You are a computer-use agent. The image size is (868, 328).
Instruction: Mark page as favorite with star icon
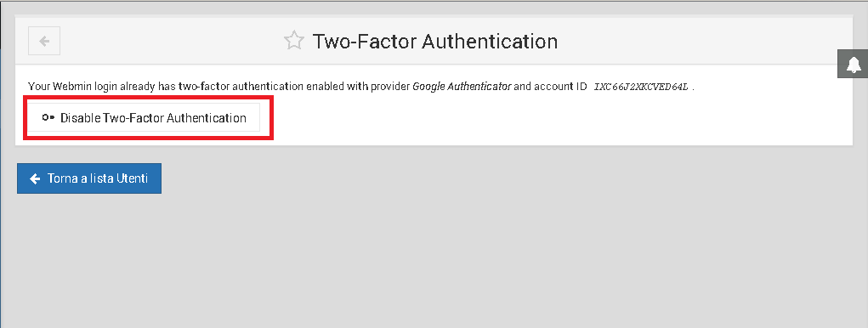click(294, 41)
